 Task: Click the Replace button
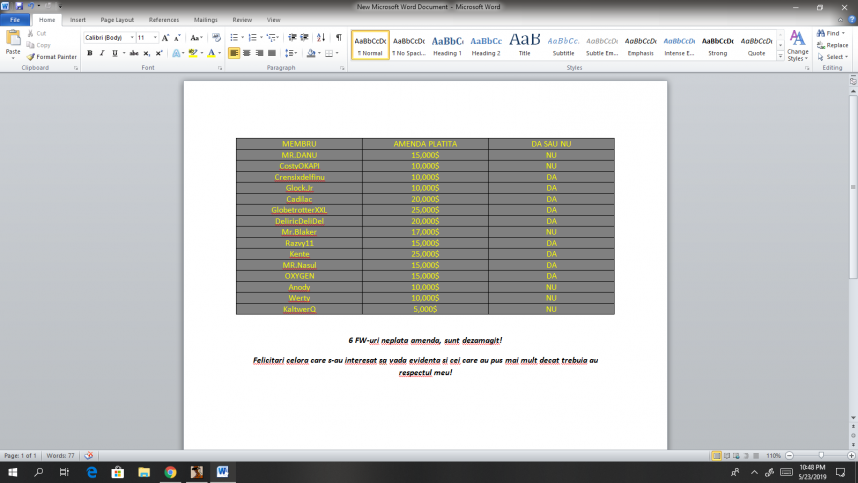pos(835,45)
